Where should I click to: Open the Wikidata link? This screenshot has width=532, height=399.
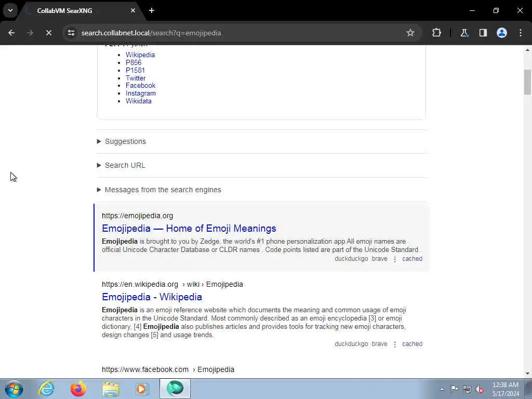point(138,101)
